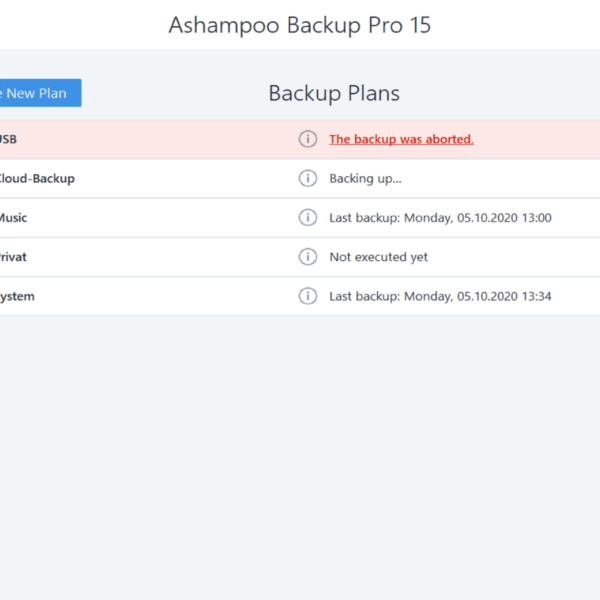Choose the Music backup plan name

13,218
